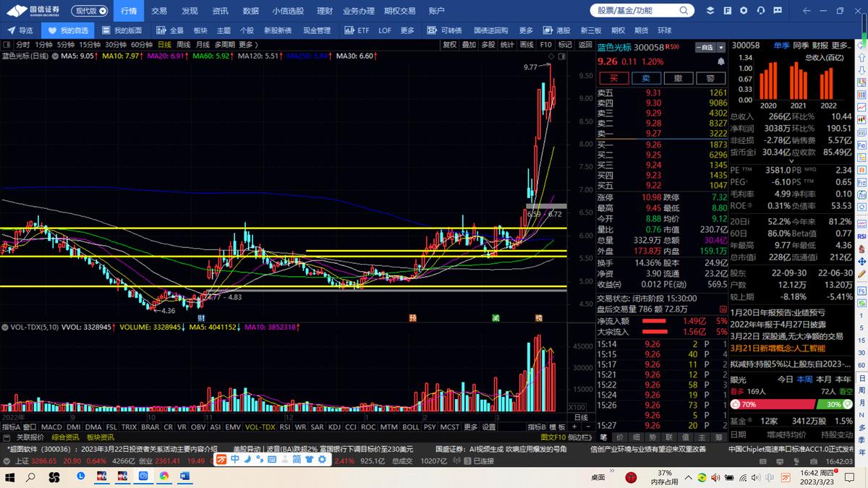Screen dimensions: 868x488
Task: Toggle the MACD indicator
Action: [51, 427]
